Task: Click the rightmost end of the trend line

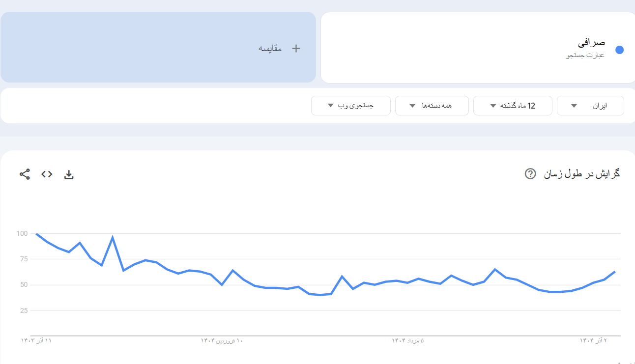Action: [615, 272]
